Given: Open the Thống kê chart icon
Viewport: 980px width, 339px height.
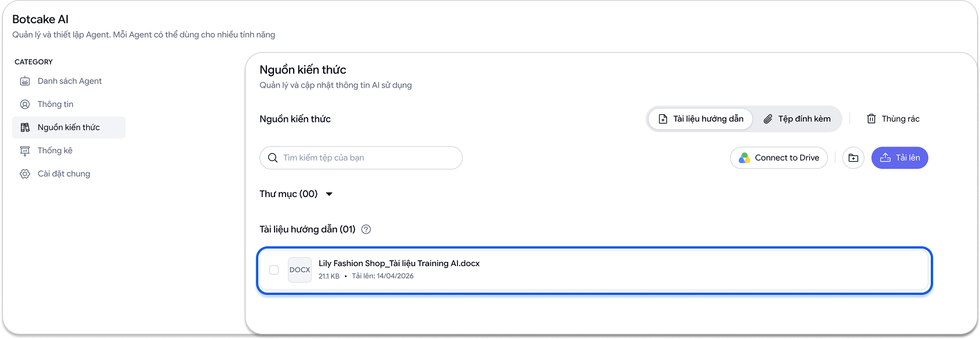Looking at the screenshot, I should [x=25, y=151].
